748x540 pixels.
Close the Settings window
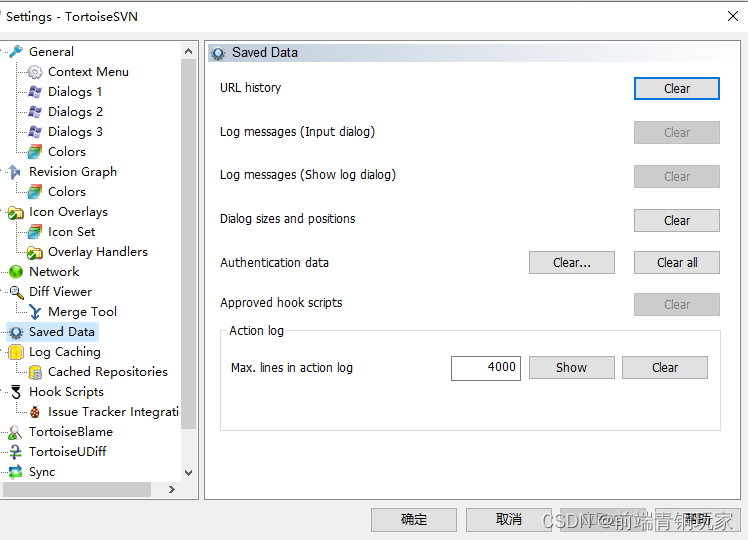[733, 16]
